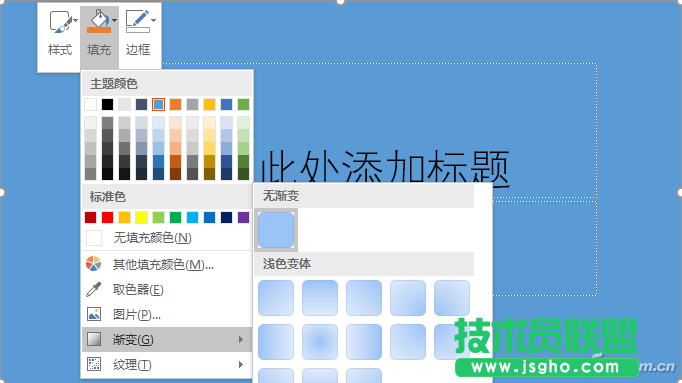This screenshot has width=682, height=383.
Task: Select fifth 浅色变体 gradient in top row
Action: click(452, 298)
